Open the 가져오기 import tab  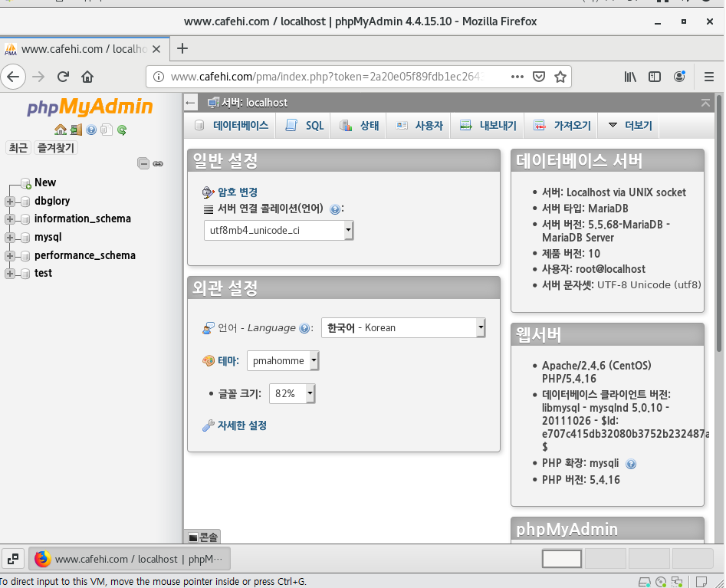point(562,126)
